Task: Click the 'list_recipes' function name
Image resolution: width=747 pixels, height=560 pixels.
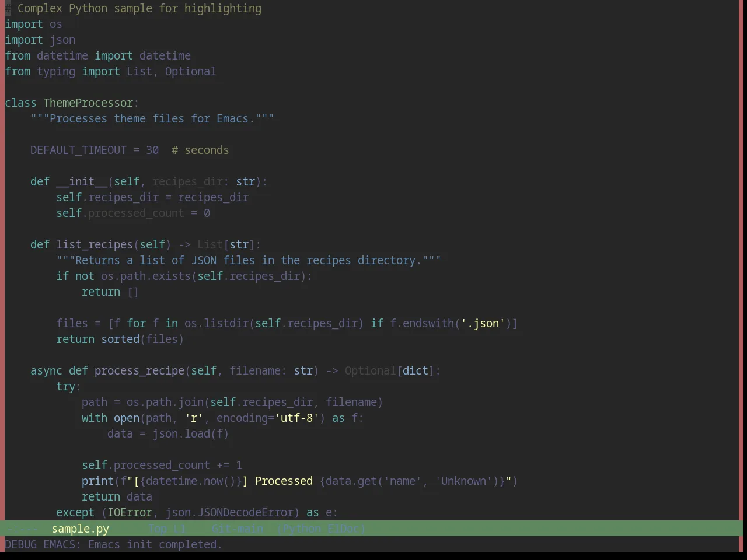Action: 95,244
